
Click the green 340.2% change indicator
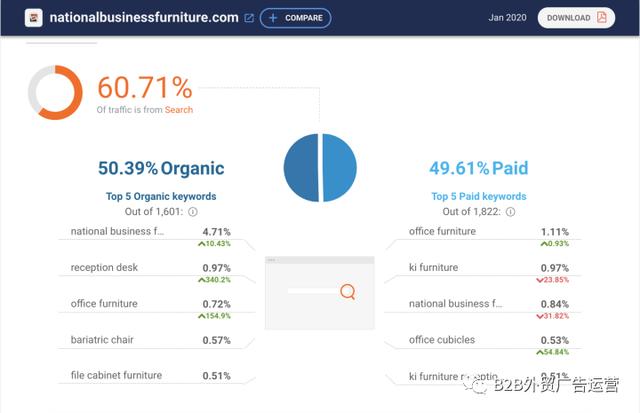pos(214,280)
